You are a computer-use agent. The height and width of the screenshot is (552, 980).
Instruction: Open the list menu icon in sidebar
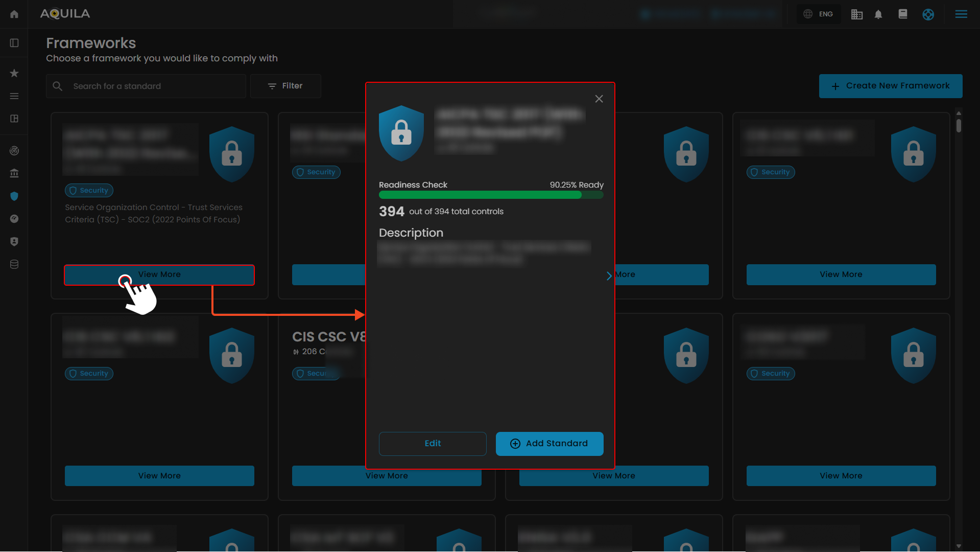tap(14, 96)
